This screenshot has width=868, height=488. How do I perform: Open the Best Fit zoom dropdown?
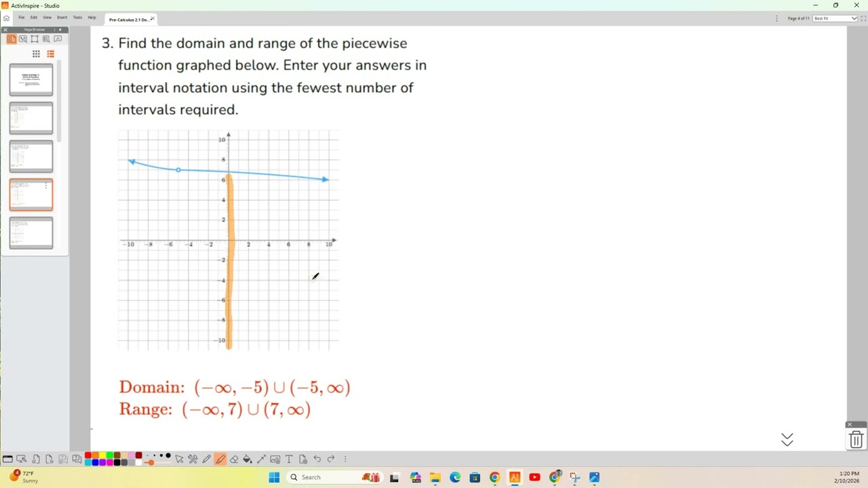(835, 18)
